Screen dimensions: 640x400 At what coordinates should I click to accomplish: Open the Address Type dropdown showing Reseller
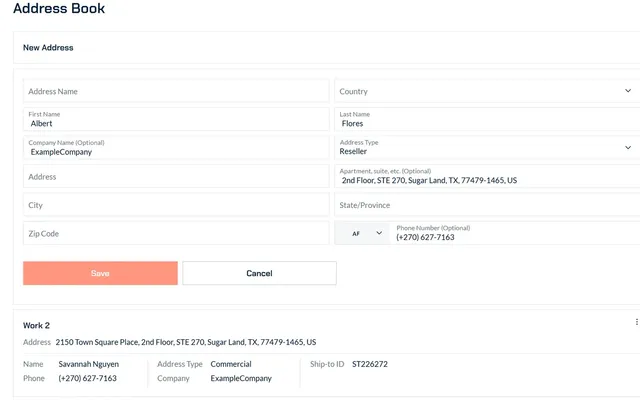(487, 148)
